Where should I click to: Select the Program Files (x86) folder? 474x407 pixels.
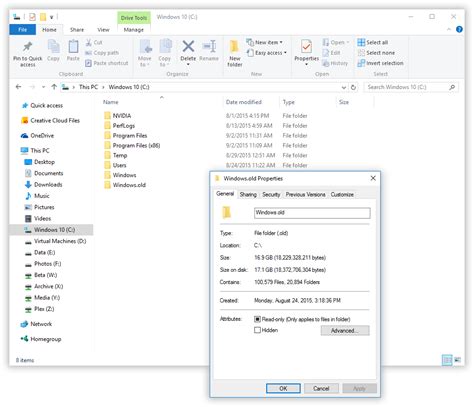132,145
